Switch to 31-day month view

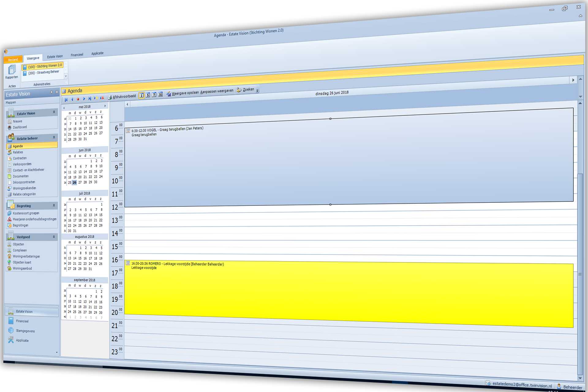160,95
